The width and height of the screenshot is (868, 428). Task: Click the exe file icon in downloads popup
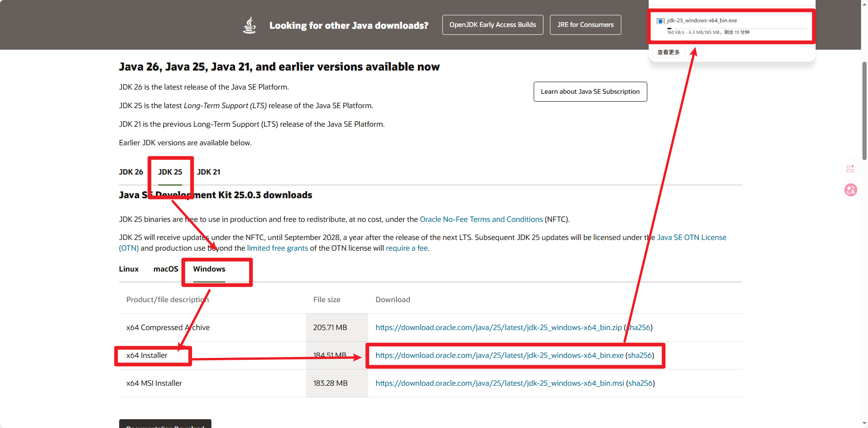(x=661, y=21)
